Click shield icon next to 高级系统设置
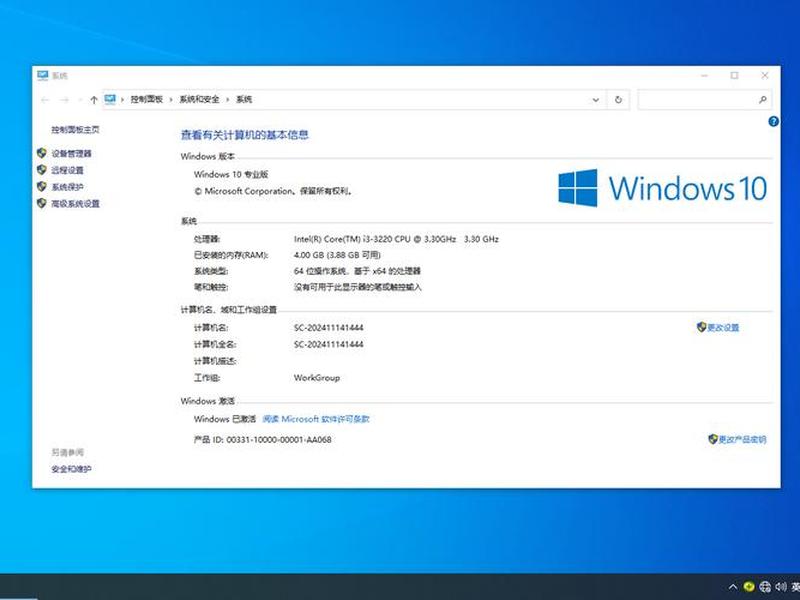 pyautogui.click(x=42, y=204)
